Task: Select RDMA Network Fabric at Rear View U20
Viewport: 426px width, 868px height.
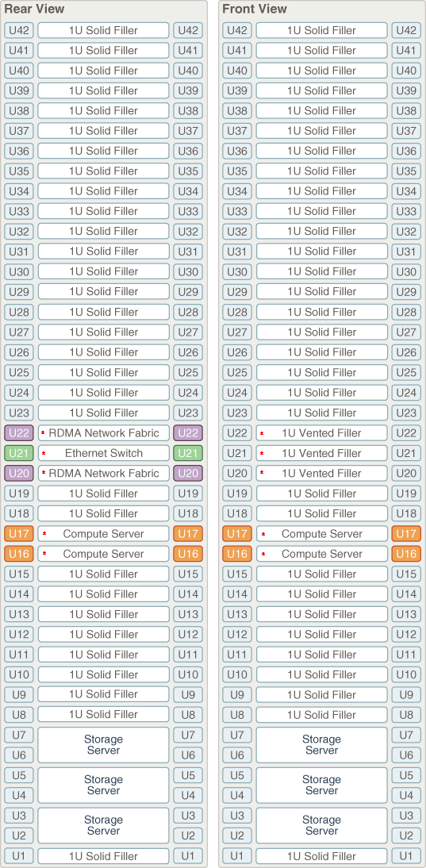Action: pyautogui.click(x=103, y=474)
